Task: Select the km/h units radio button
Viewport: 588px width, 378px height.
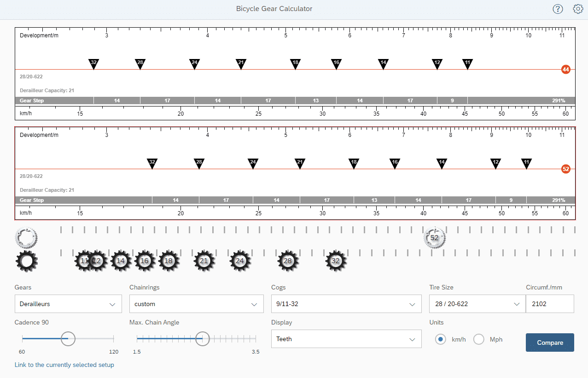Action: [441, 339]
